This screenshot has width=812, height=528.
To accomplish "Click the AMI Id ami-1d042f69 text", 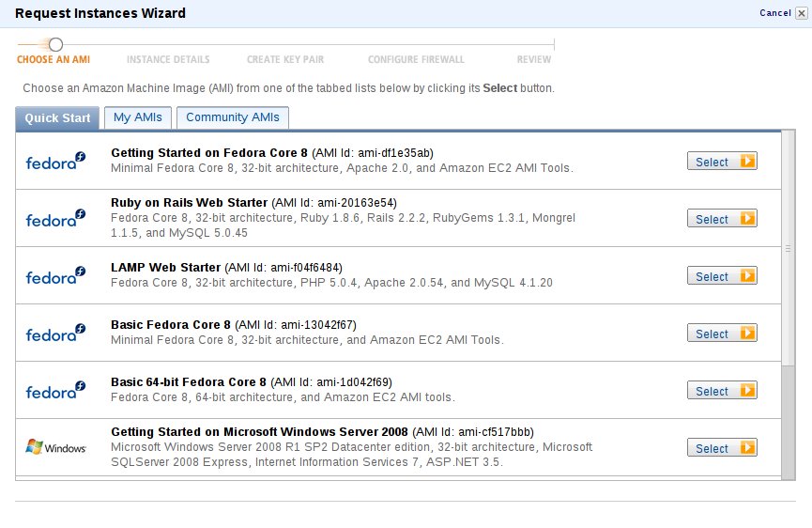I will [331, 382].
